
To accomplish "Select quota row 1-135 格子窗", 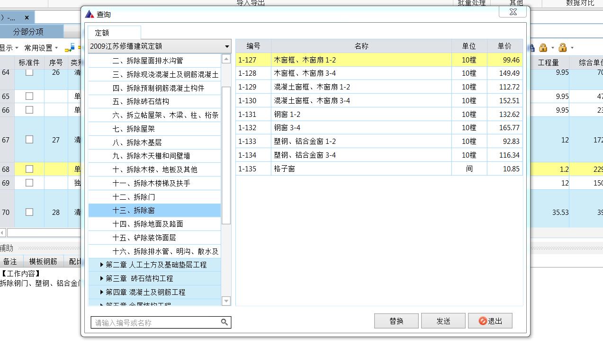I will (x=379, y=169).
